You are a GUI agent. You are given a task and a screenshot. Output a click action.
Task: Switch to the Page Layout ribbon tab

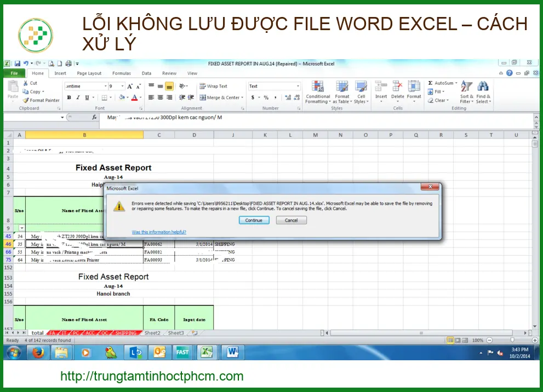(89, 73)
